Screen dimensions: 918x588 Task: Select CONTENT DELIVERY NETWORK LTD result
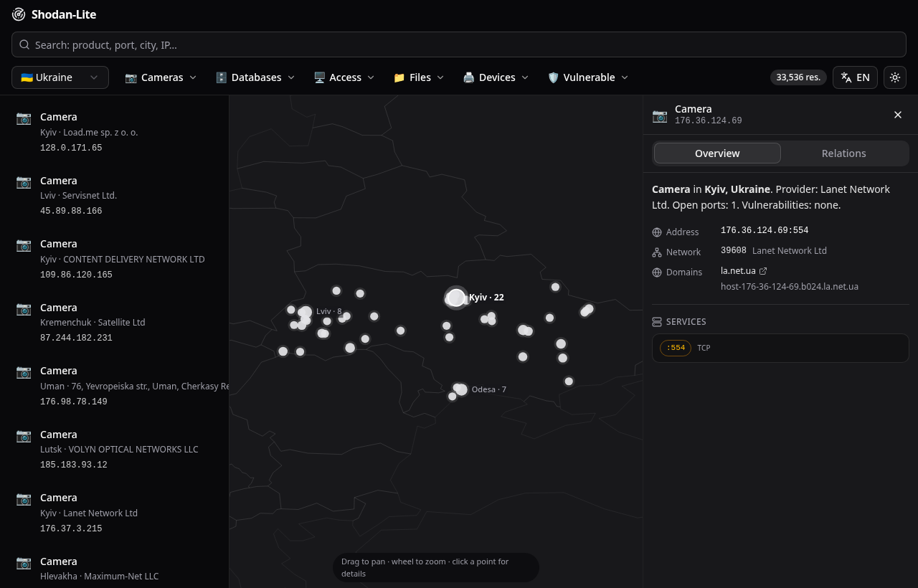pyautogui.click(x=115, y=259)
